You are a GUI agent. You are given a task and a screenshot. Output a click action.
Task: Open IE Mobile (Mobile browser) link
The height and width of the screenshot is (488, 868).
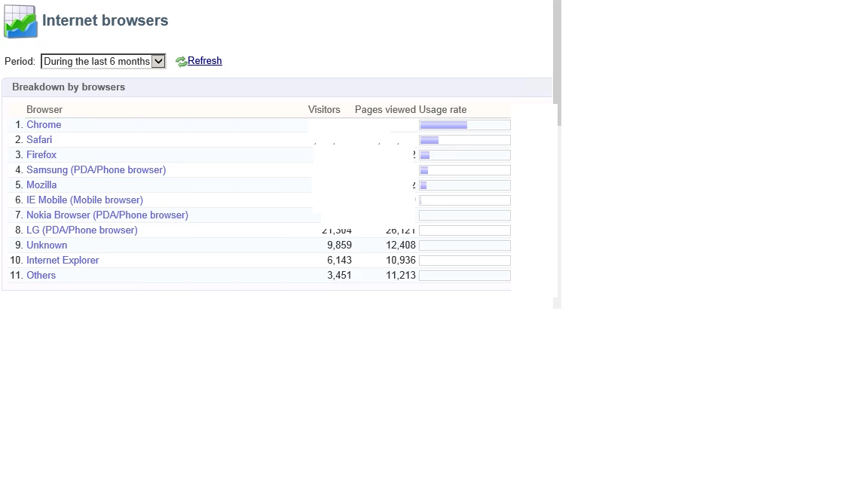click(84, 200)
